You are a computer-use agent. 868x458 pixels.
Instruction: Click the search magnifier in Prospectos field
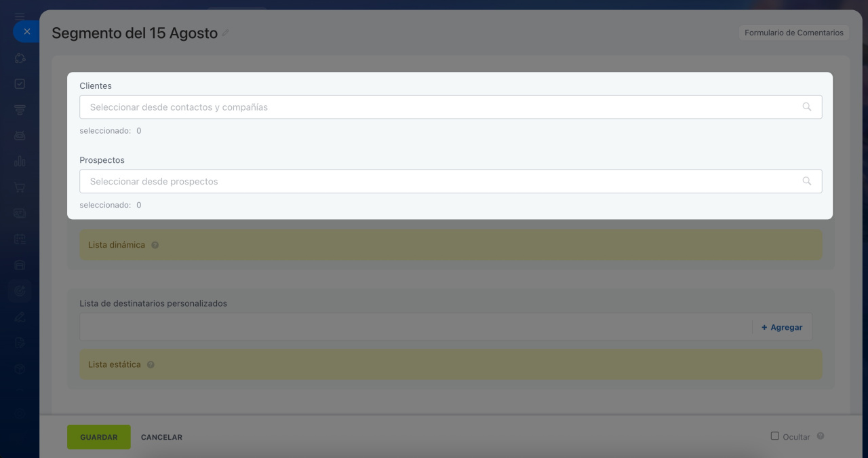tap(807, 181)
